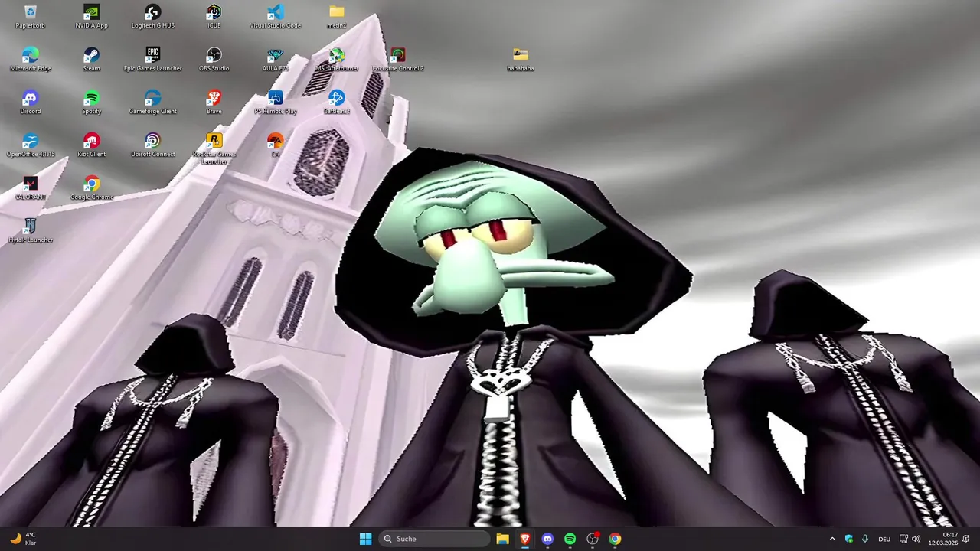Open the weather widget showing 4°C Klar
The image size is (980, 551).
pyautogui.click(x=23, y=539)
